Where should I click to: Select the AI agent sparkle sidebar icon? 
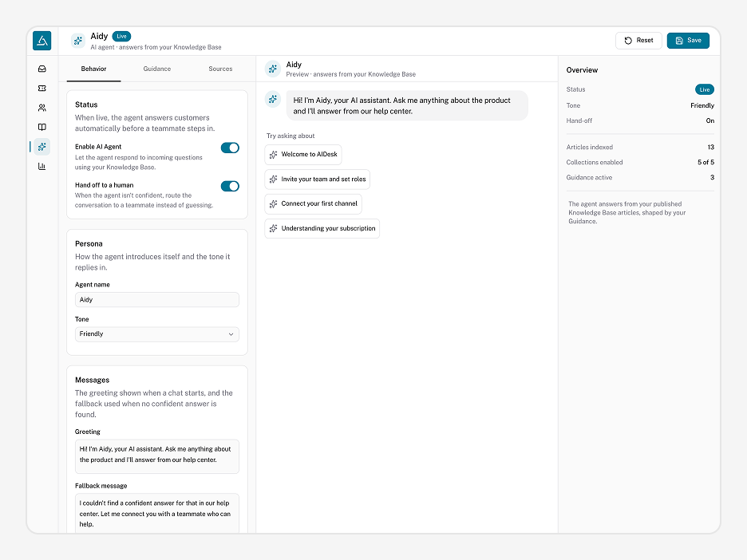[x=42, y=147]
